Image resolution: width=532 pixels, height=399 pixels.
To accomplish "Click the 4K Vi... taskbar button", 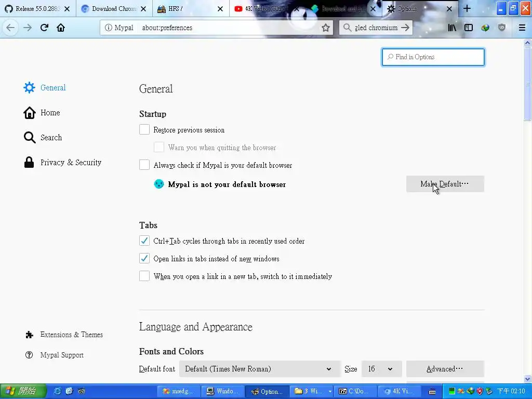I will coord(399,391).
